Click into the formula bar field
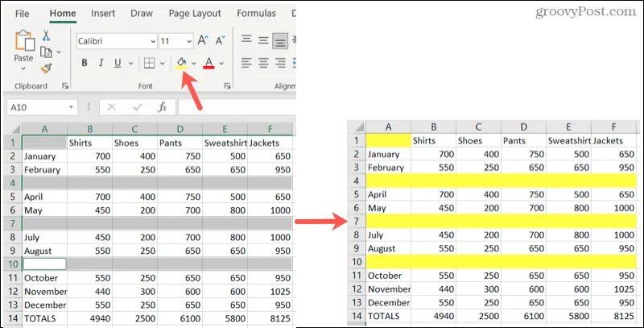 coord(237,107)
